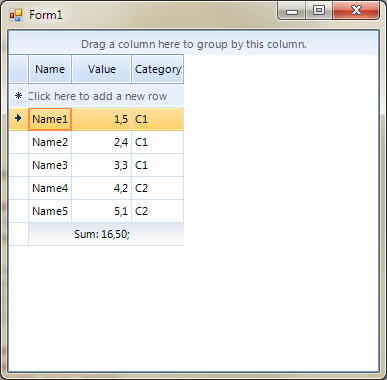Select the C2 category cell of Name5
Image resolution: width=387 pixels, height=380 pixels.
click(x=157, y=211)
